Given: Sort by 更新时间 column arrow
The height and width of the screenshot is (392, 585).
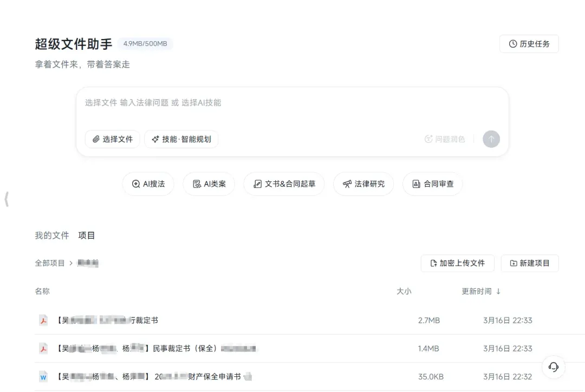Looking at the screenshot, I should tap(498, 292).
